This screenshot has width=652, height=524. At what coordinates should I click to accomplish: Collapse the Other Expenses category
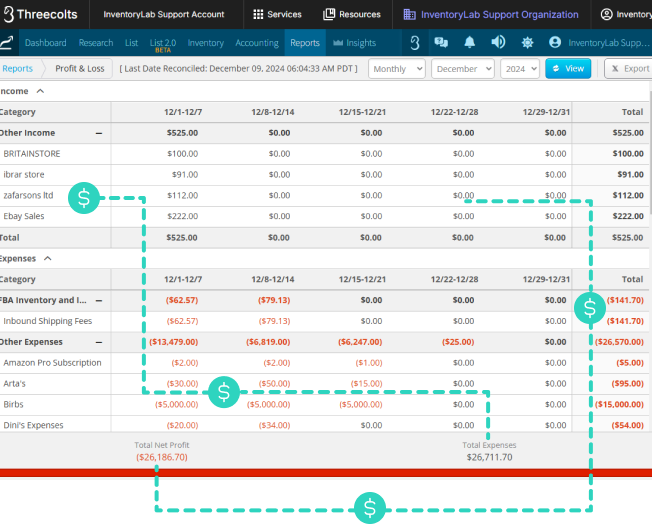point(99,343)
